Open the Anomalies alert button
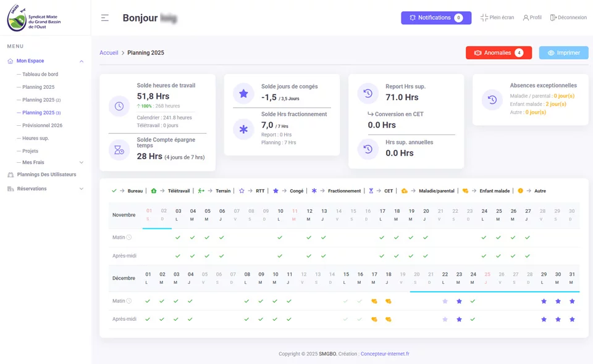 498,53
